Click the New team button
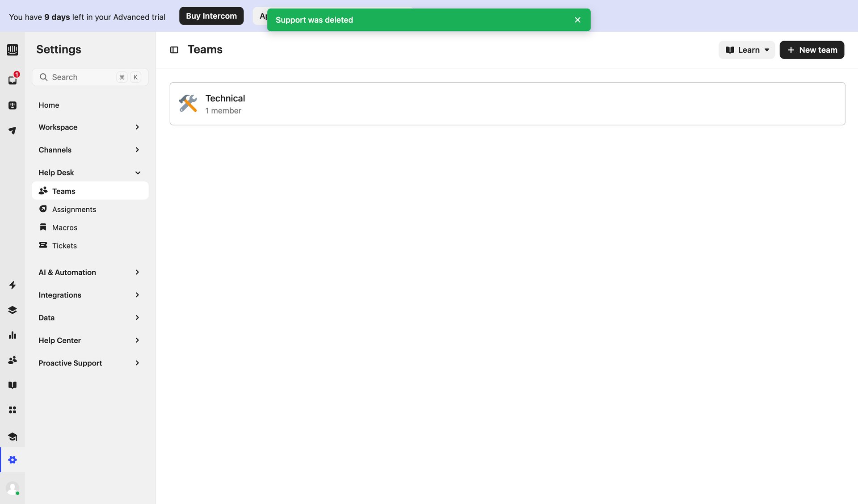 pos(812,50)
